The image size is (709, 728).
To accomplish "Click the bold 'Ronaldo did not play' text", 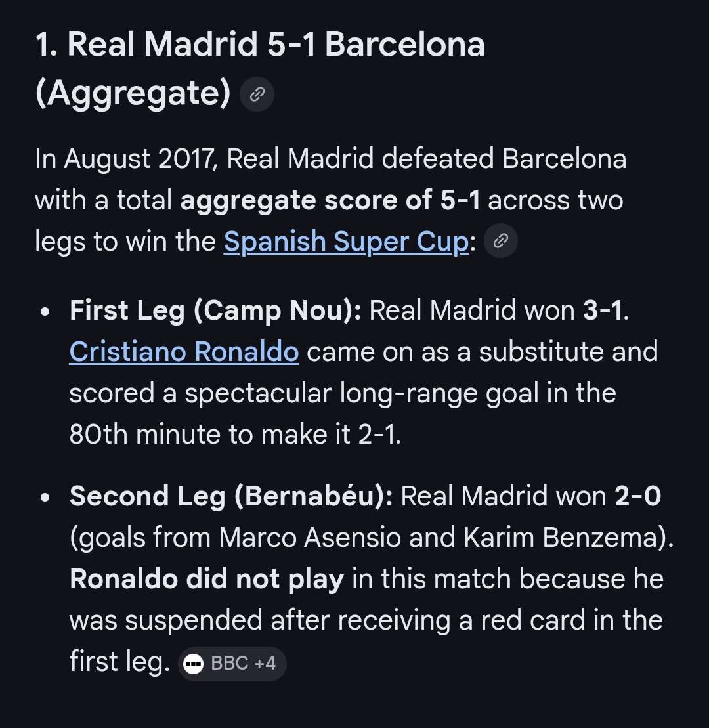I will pos(207,580).
